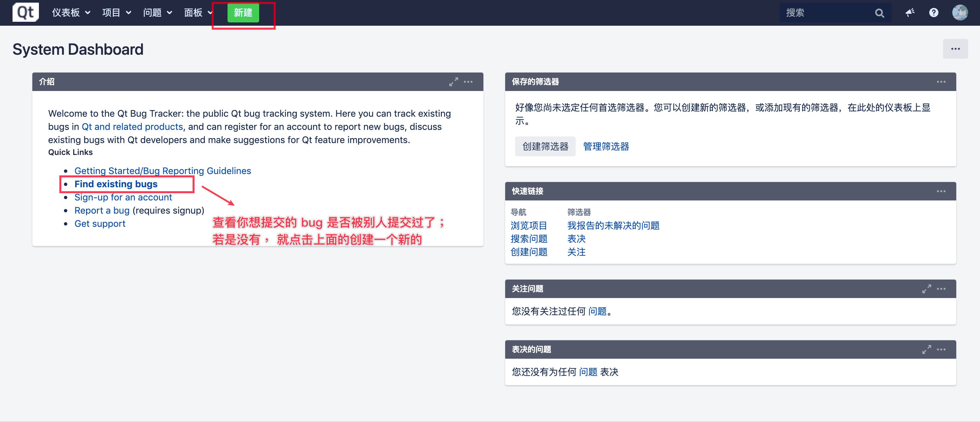Expand the 项目 dropdown menu
This screenshot has width=980, height=422.
[116, 13]
